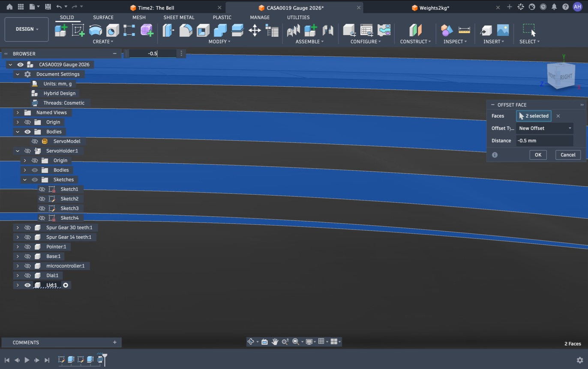Open the Data Panel grid icon
588x369 pixels.
pos(21,7)
